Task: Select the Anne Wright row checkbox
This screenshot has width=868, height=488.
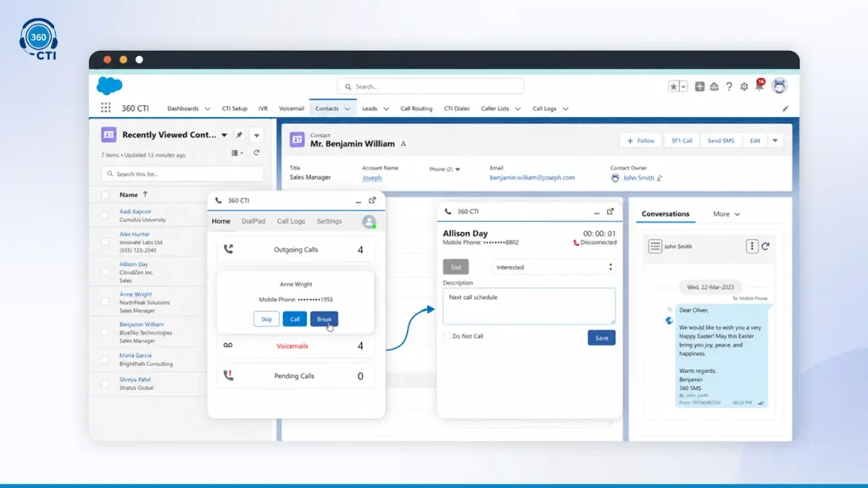Action: [x=105, y=302]
